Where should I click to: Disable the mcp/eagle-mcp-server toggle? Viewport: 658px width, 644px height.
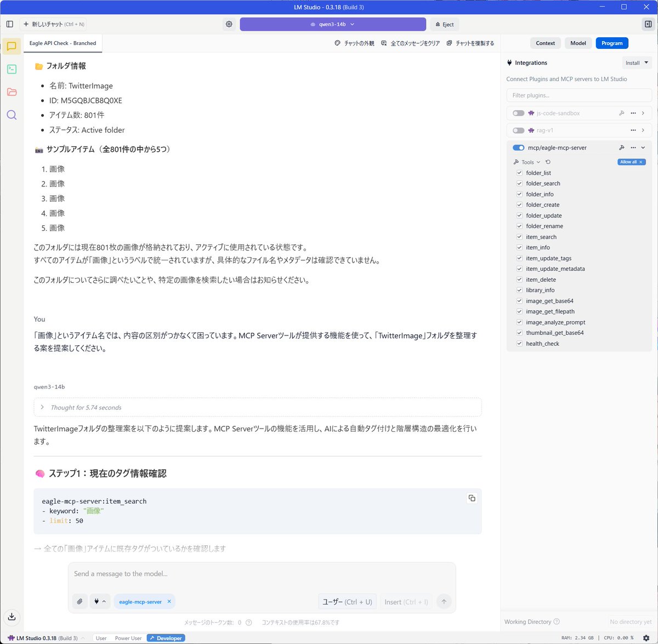coord(518,147)
